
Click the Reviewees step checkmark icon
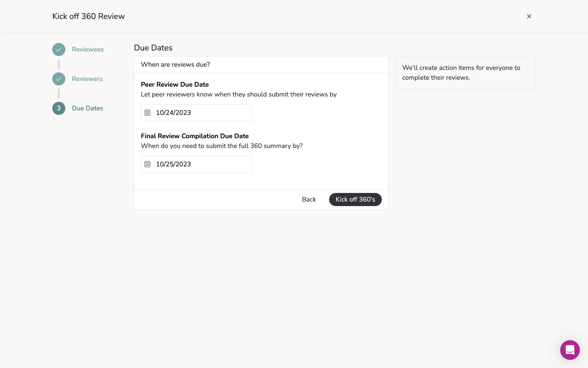(x=59, y=49)
